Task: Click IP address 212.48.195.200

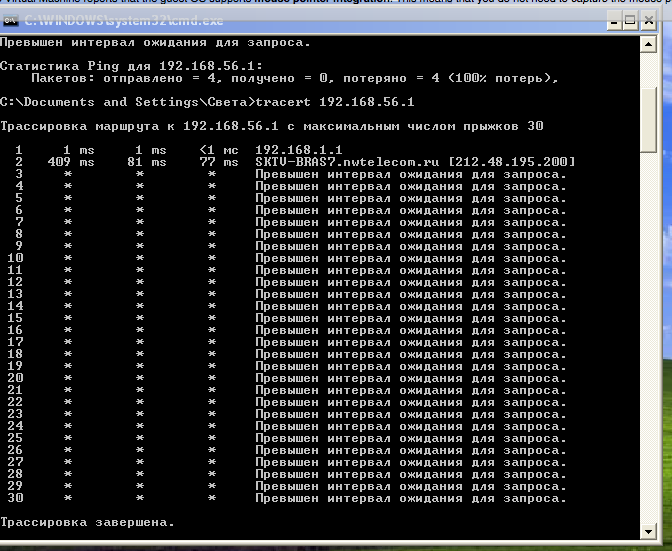Action: [x=512, y=162]
